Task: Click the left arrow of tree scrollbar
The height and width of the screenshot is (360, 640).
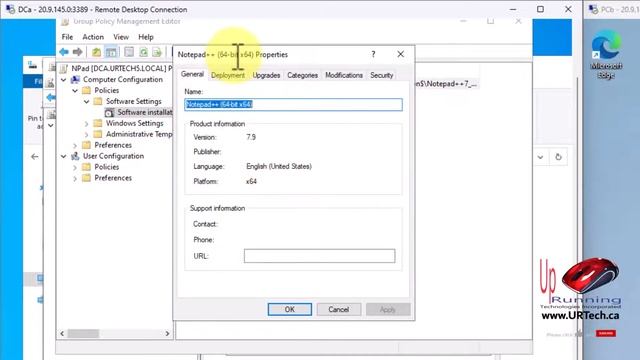Action: tap(62, 334)
